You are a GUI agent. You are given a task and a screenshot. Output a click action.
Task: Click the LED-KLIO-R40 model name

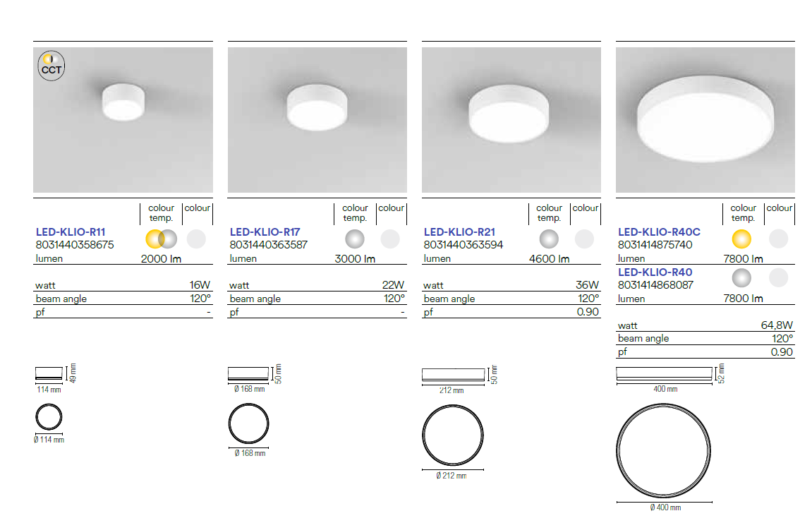655,272
